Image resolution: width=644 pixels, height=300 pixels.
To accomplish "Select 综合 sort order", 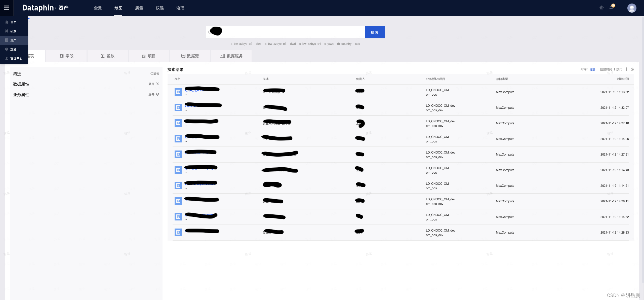I will [x=592, y=69].
